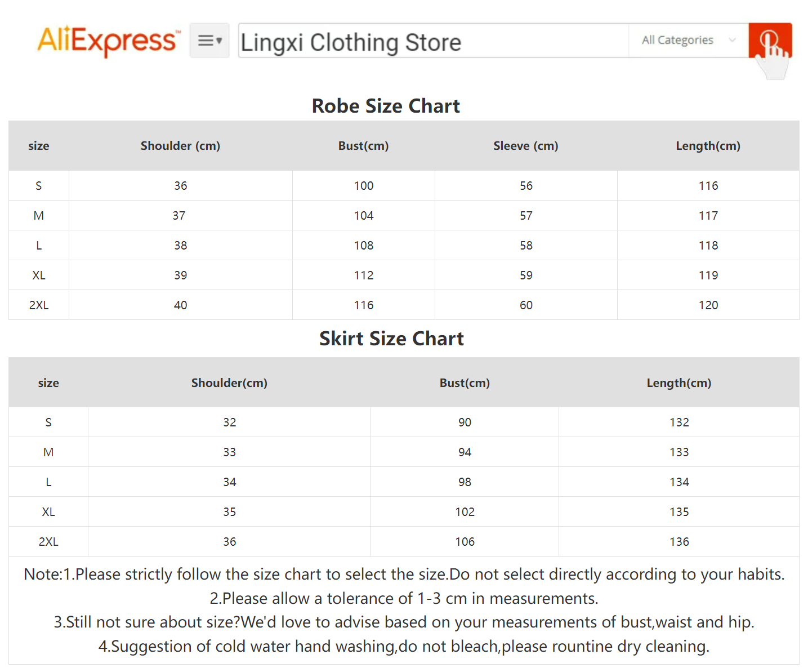Click the note about 1-3 cm tolerance
The width and height of the screenshot is (808, 672).
(x=404, y=598)
